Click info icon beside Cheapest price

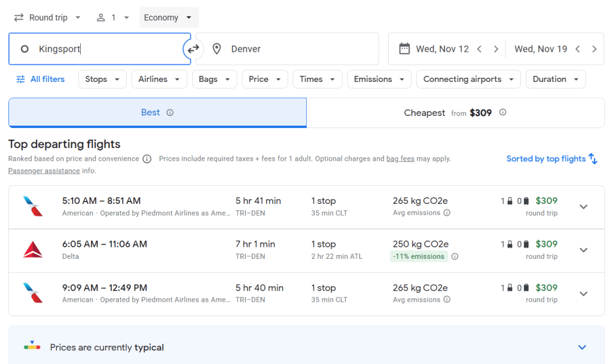tap(503, 112)
